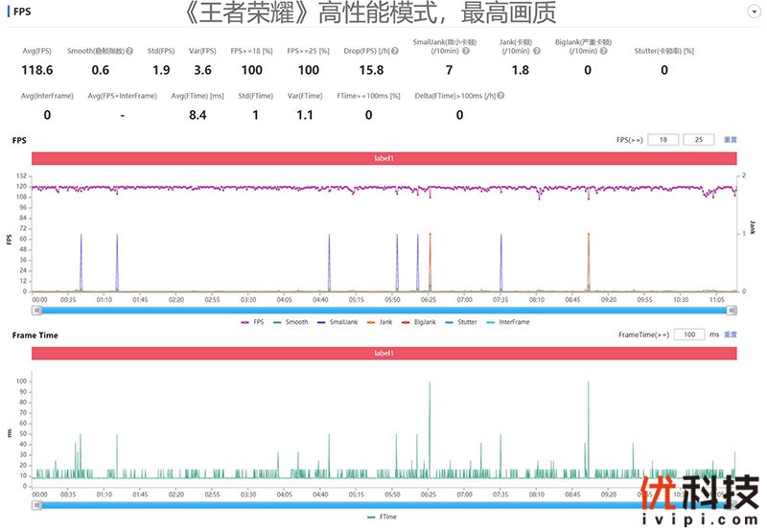Click the reset link next to FPS thresholds
767x532 pixels.
click(731, 140)
